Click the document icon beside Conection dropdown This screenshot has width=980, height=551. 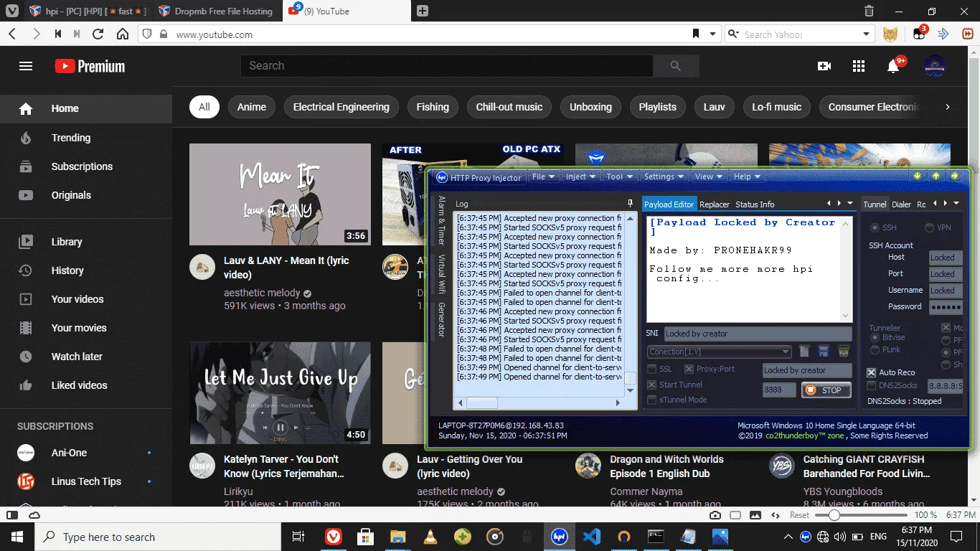804,352
